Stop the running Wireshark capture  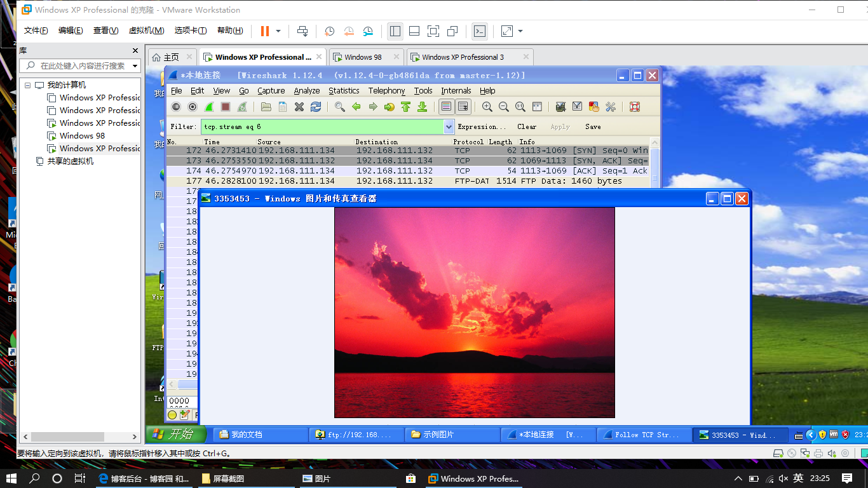[x=226, y=107]
